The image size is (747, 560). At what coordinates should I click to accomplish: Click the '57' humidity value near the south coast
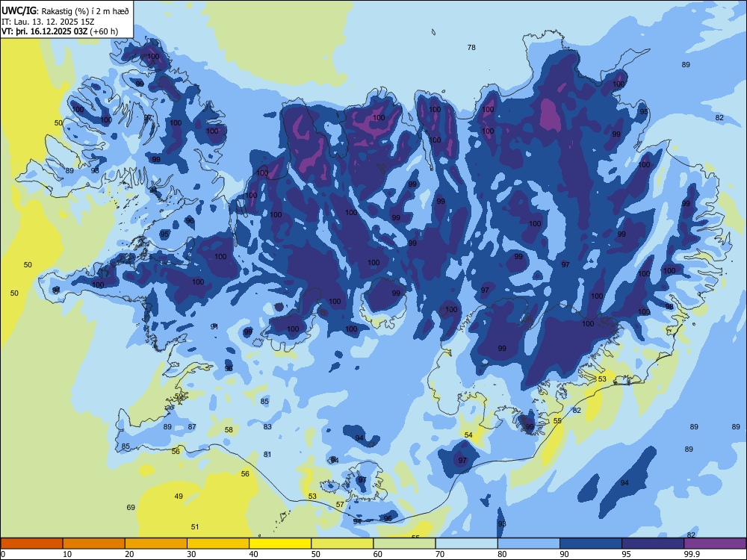coord(340,504)
